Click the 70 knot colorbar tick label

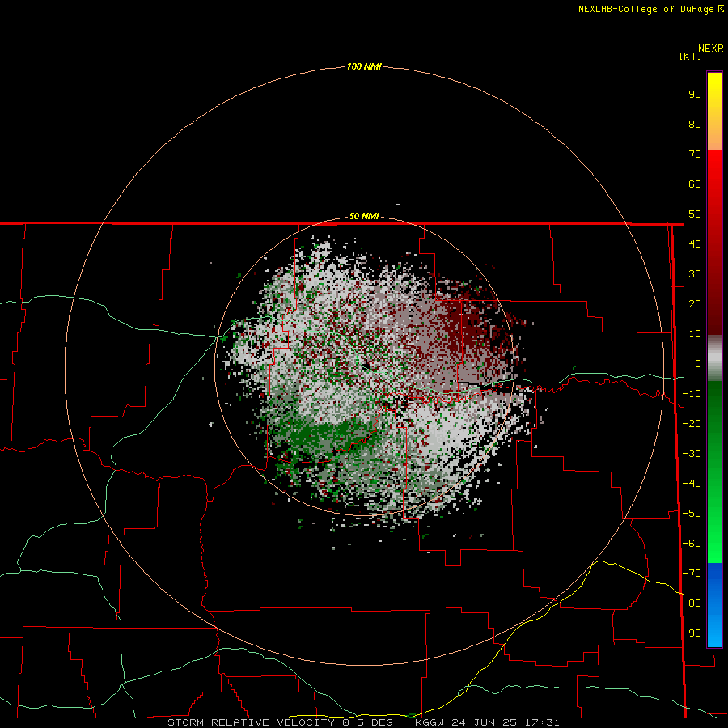point(695,154)
